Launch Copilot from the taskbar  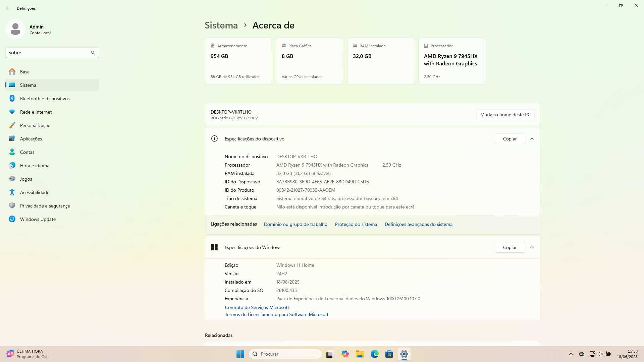tap(345, 354)
